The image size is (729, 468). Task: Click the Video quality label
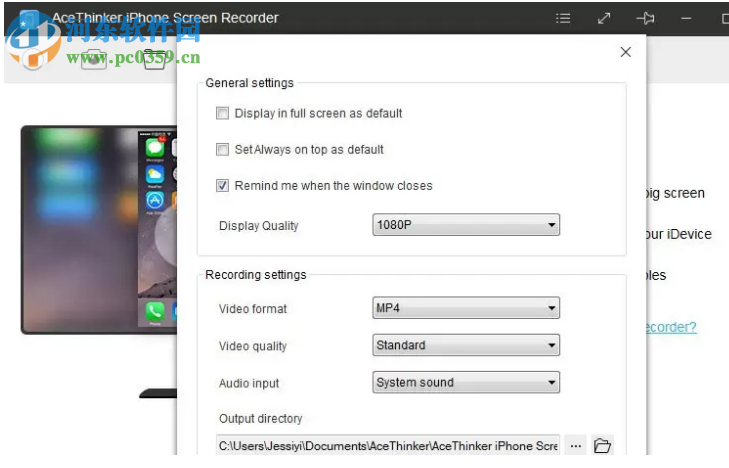(x=253, y=346)
